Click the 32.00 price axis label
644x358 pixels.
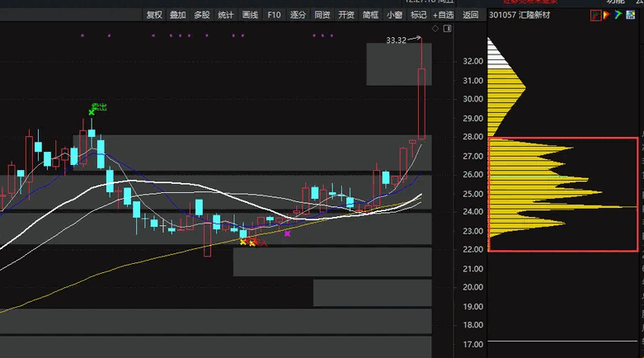tap(472, 61)
